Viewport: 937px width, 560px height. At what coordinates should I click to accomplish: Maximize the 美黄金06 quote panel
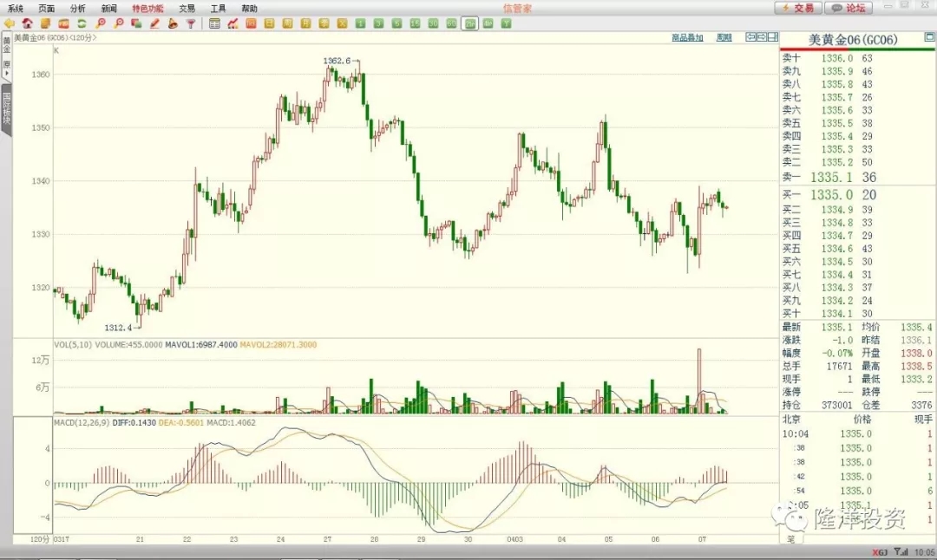coord(929,37)
